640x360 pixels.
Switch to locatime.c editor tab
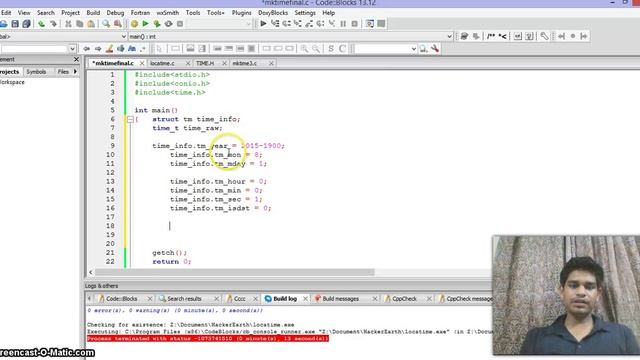162,63
